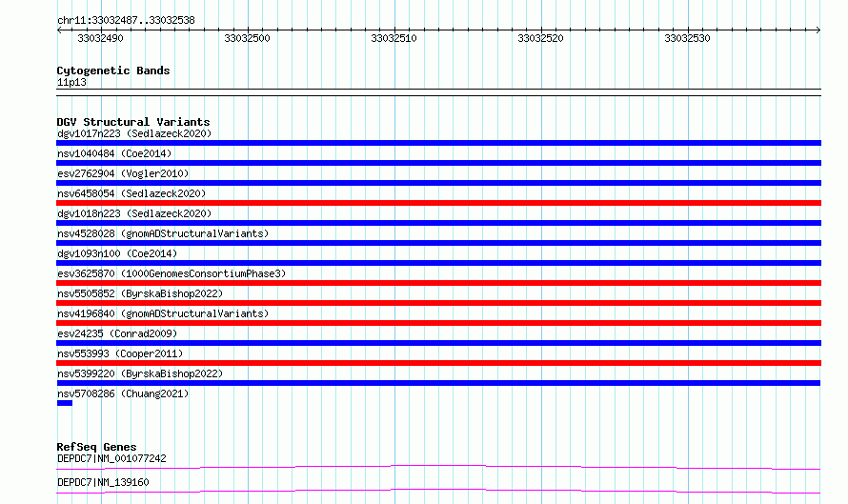Open the DEPDC7|NM_001077242 transcript label

point(111,458)
